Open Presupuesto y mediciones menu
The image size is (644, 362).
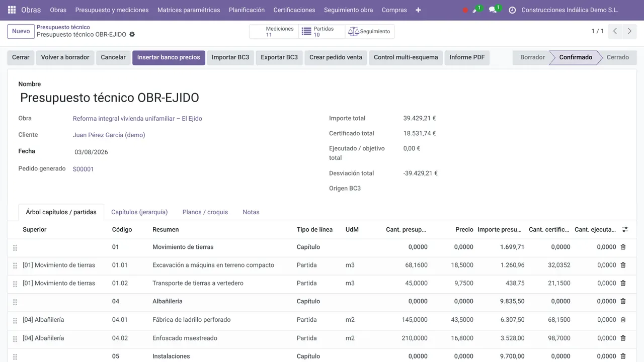(112, 10)
